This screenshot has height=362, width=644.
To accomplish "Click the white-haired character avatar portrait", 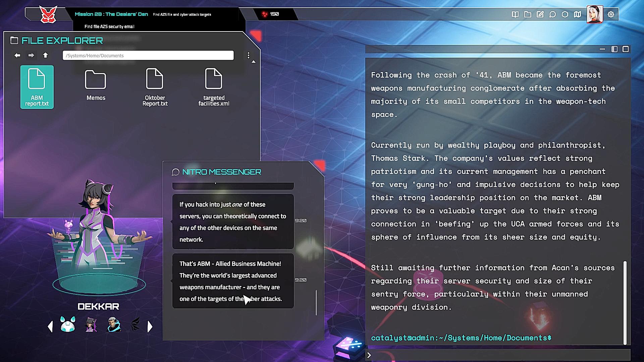I will click(x=594, y=14).
